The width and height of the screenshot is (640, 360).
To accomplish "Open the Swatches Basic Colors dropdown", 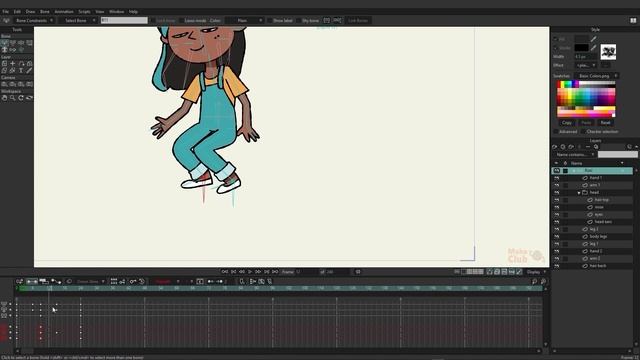I will tap(597, 76).
